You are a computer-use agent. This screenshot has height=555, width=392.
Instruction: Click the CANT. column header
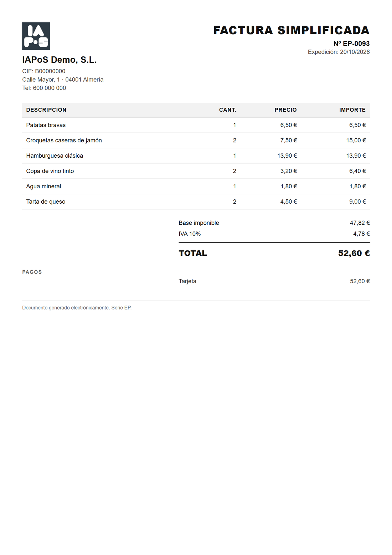228,110
